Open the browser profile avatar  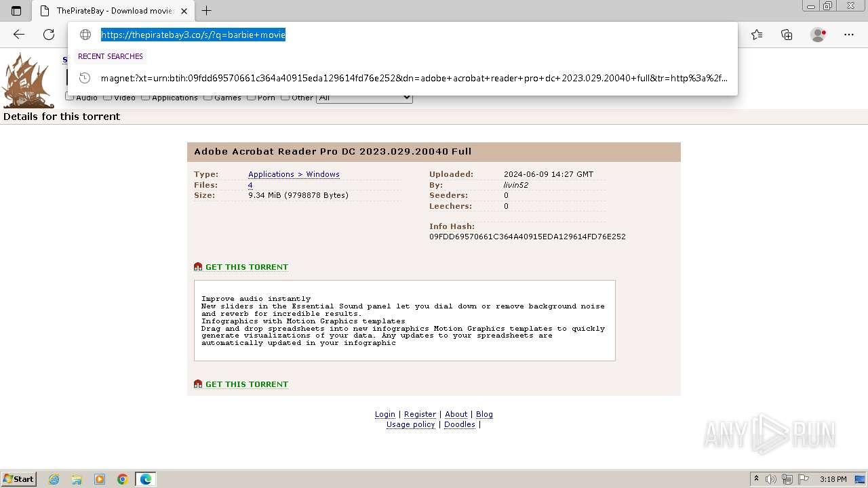coord(818,35)
